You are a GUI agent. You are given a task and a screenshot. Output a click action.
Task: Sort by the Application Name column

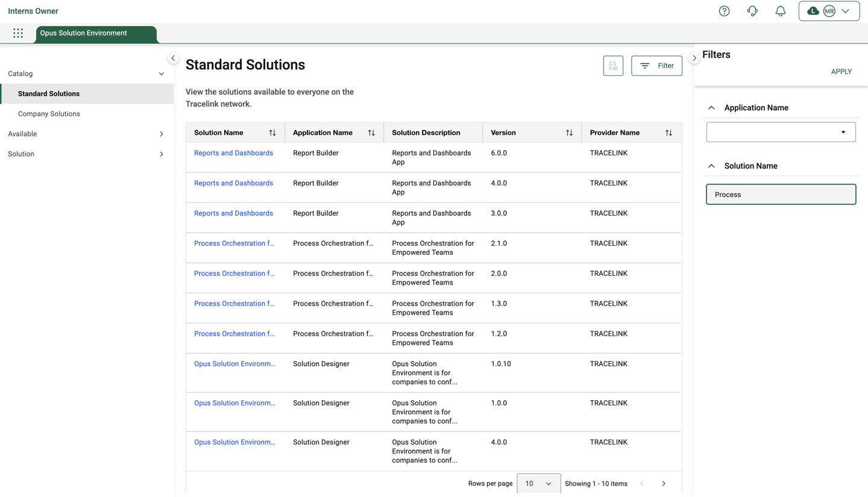[371, 133]
